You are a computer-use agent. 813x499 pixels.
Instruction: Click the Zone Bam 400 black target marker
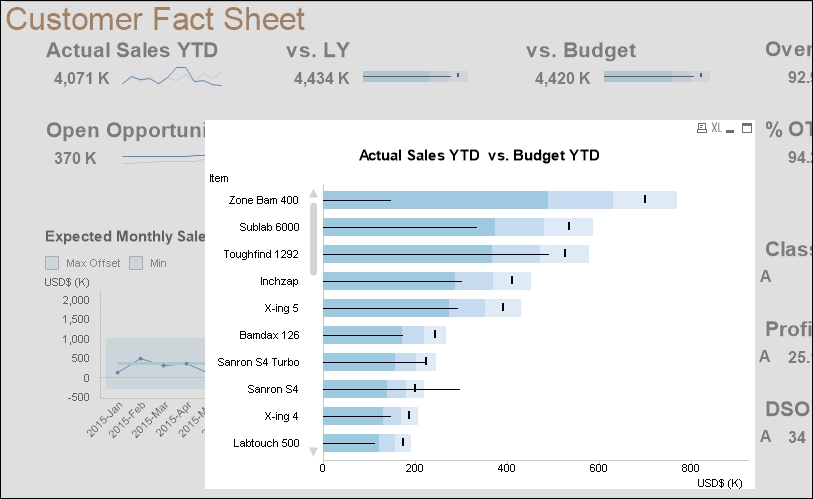[645, 199]
